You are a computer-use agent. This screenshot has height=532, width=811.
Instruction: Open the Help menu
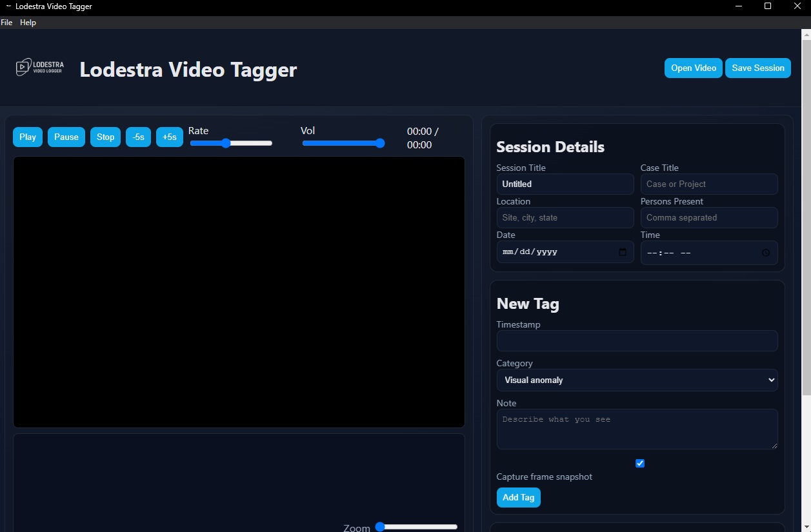[28, 23]
